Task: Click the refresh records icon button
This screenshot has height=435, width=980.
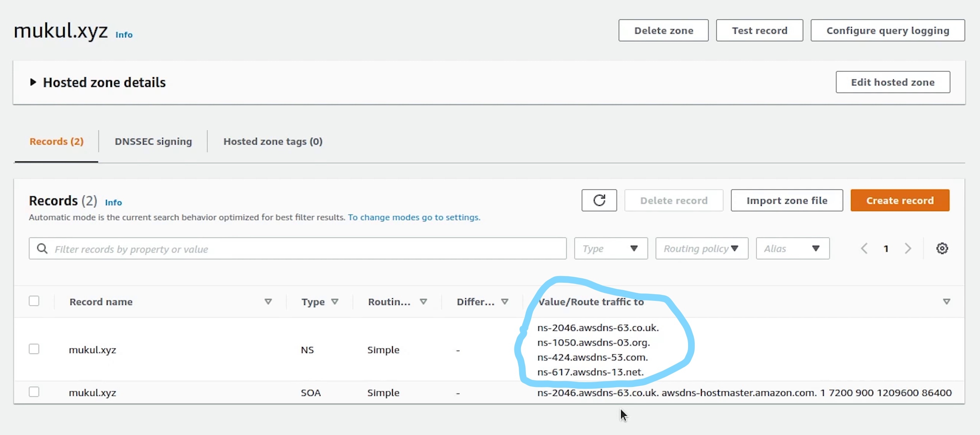Action: pos(599,200)
